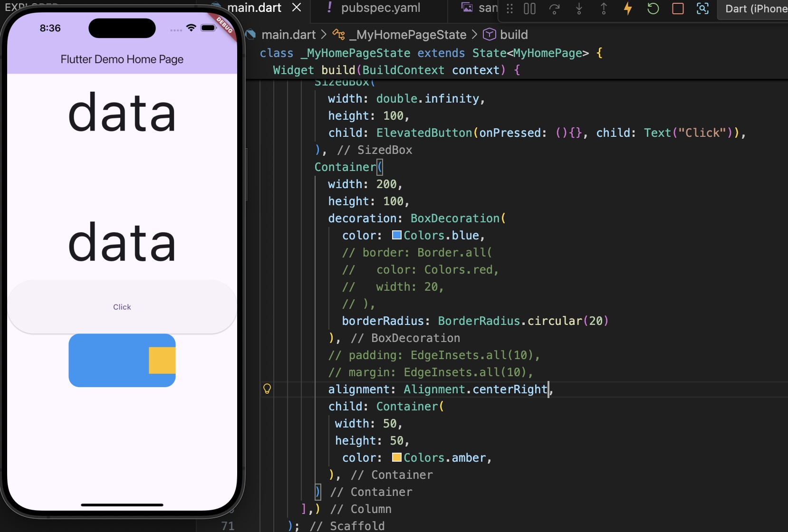
Task: Tap the Click button in the simulator
Action: (x=122, y=307)
